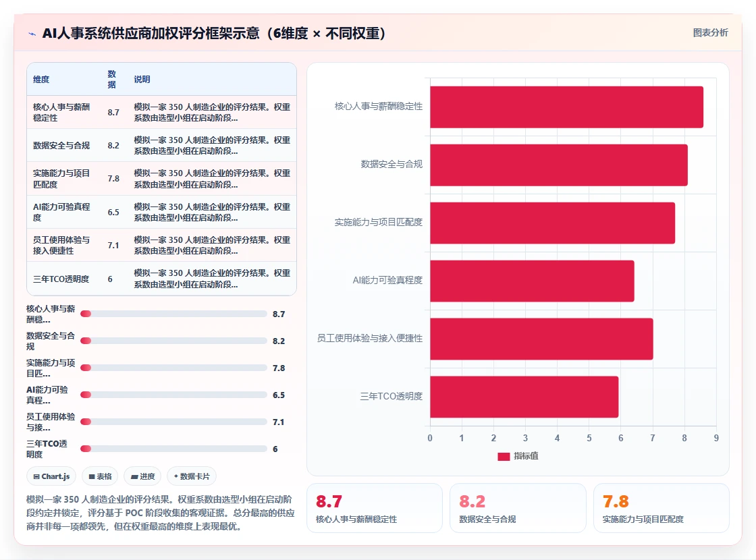Click the chart axis label AI能力可验真程度
Image resolution: width=756 pixels, height=560 pixels.
click(x=387, y=280)
